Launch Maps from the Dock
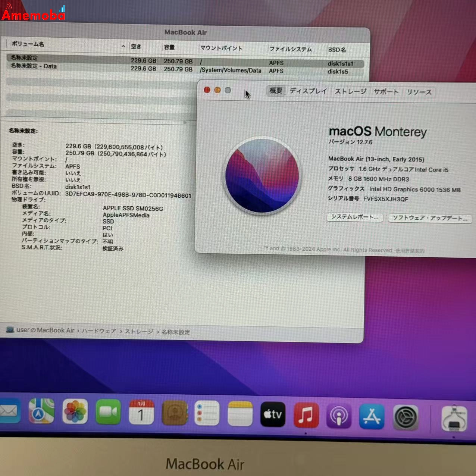The image size is (476, 476). (x=41, y=411)
